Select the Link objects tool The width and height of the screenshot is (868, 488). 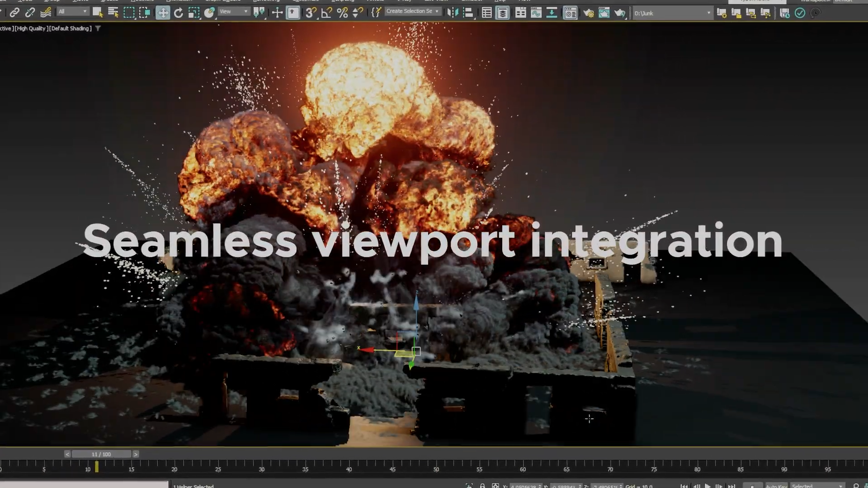pyautogui.click(x=14, y=13)
